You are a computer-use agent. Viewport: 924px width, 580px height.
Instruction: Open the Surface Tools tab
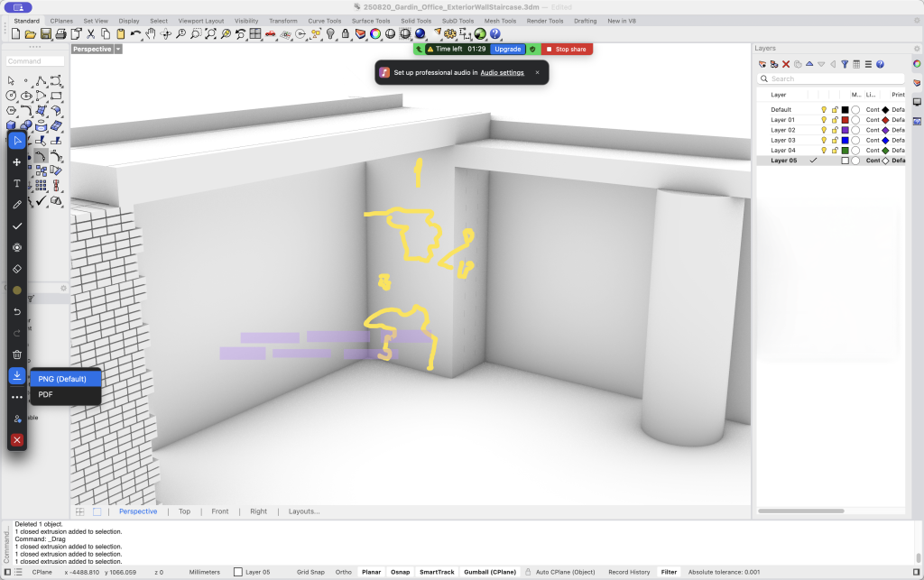point(370,21)
